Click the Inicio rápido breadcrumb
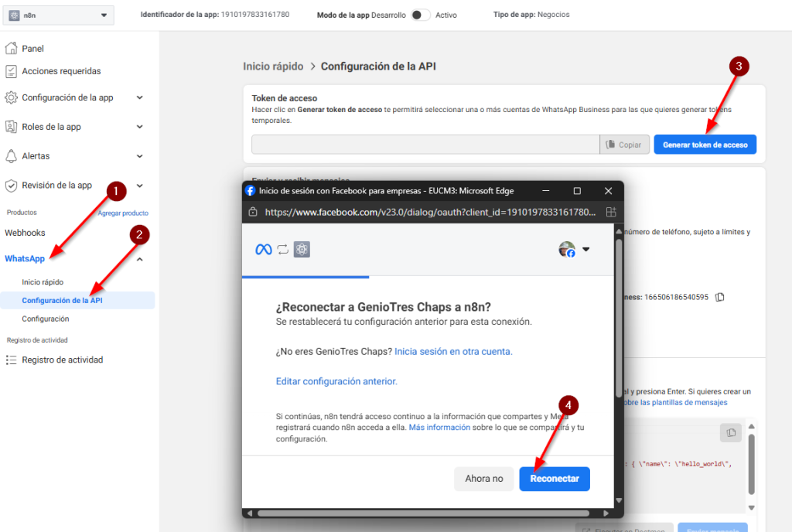This screenshot has width=792, height=532. click(273, 66)
